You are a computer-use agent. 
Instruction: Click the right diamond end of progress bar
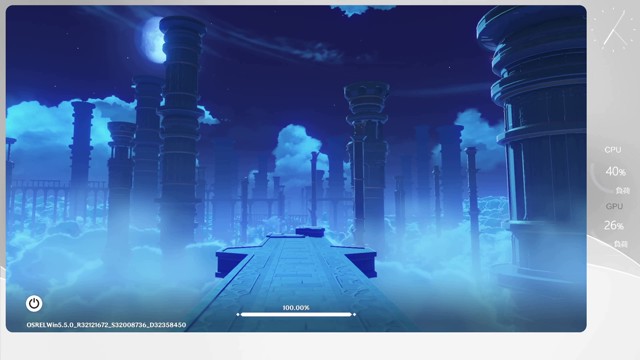355,314
